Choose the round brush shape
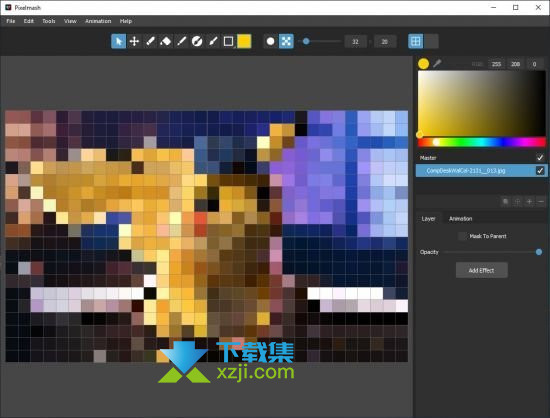Screen dimensions: 550x418 tap(270, 41)
